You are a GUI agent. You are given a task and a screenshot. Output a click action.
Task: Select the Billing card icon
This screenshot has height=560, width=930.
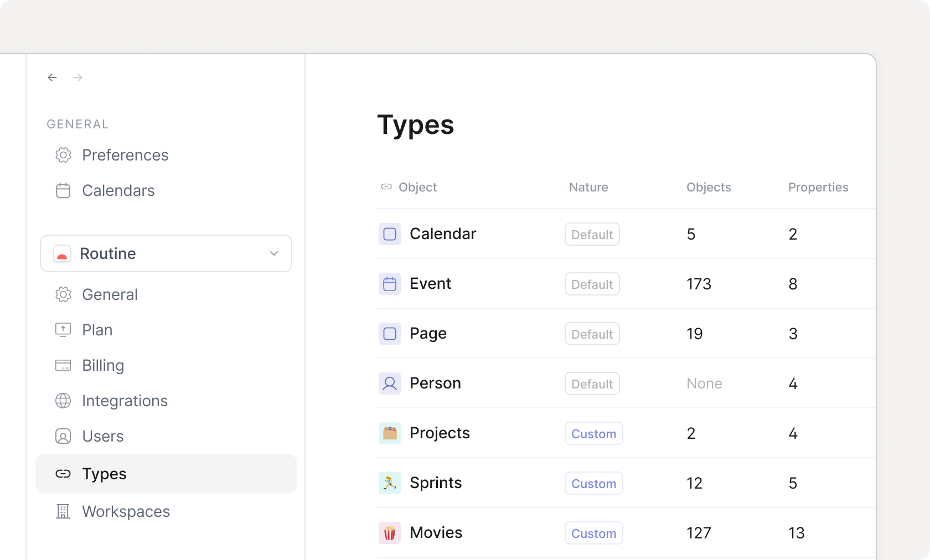[x=63, y=365]
